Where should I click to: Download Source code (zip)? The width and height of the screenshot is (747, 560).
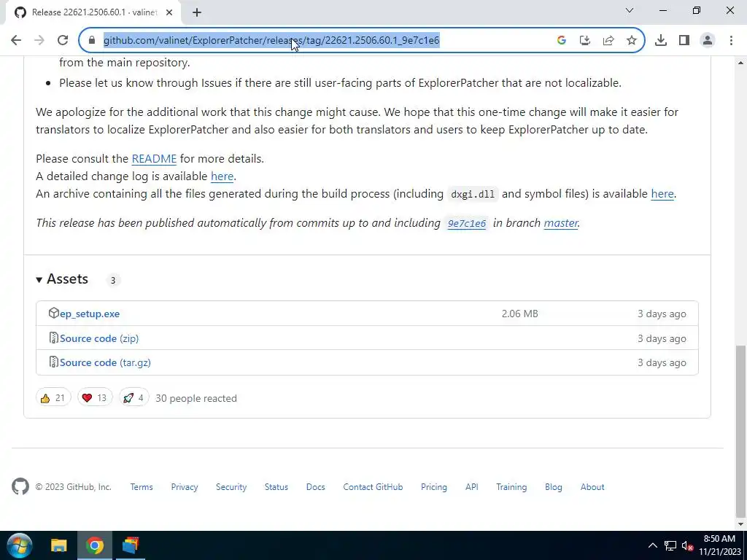pyautogui.click(x=99, y=338)
